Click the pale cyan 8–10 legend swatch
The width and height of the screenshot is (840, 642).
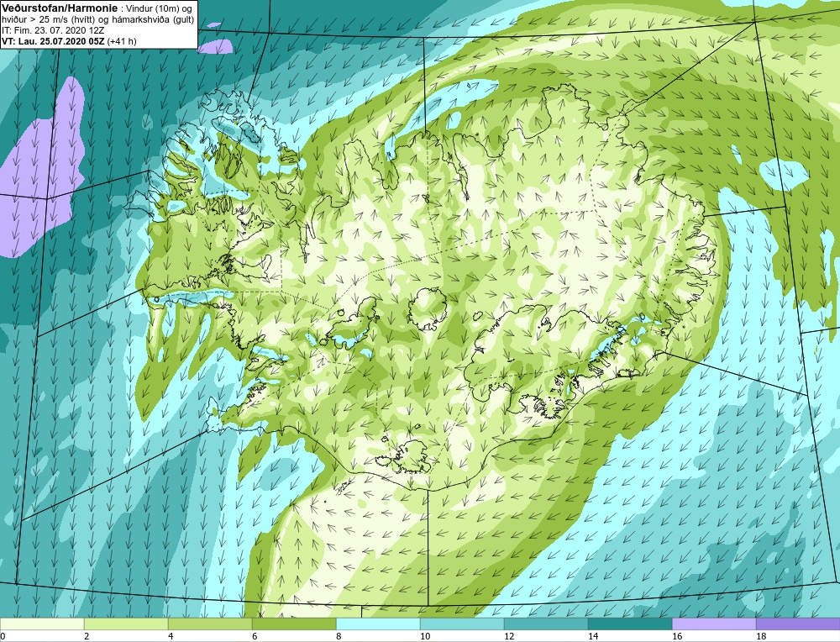tap(378, 624)
